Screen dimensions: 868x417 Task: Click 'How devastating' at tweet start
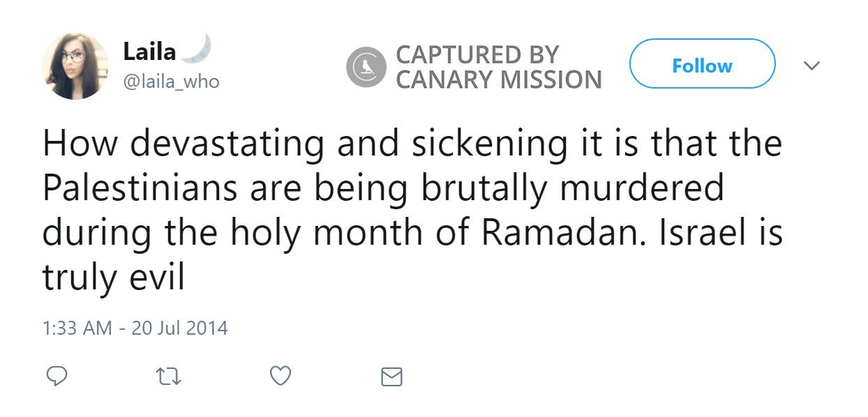point(183,144)
